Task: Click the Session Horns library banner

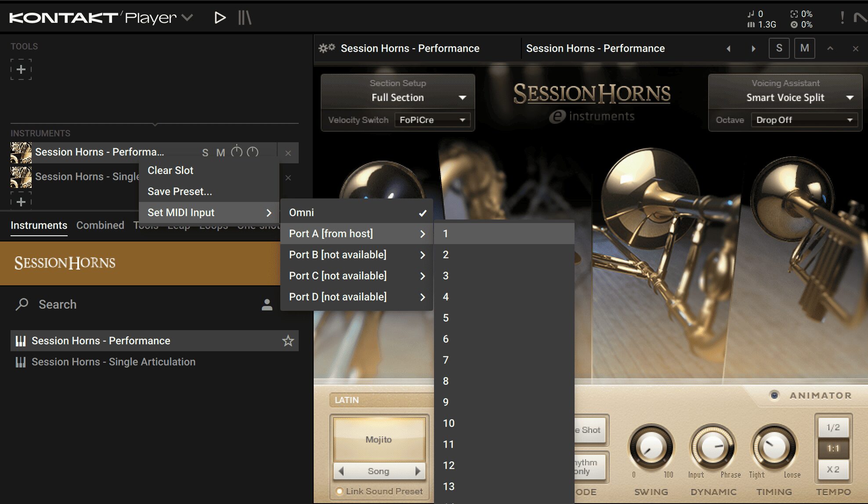Action: coord(140,263)
